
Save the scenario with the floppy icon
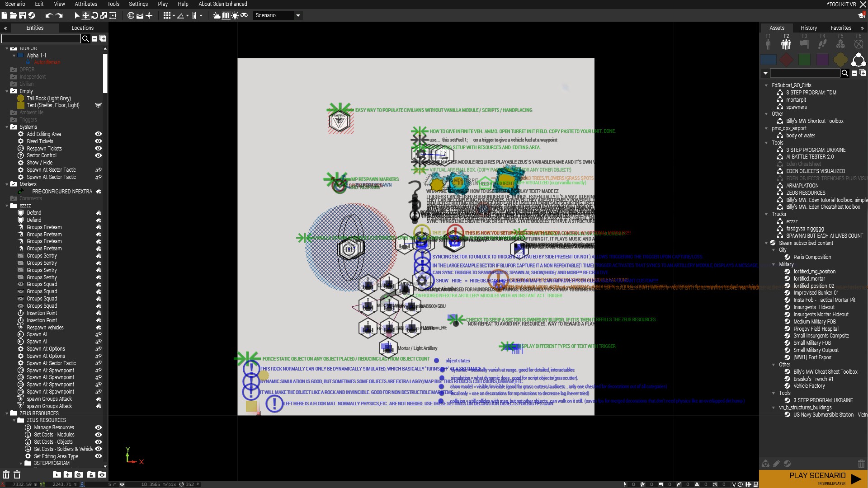coord(22,15)
